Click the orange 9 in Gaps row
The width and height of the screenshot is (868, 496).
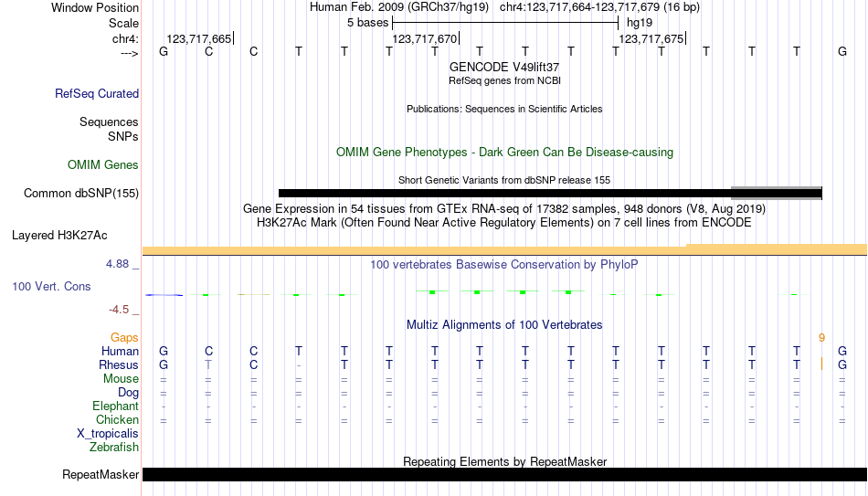821,338
